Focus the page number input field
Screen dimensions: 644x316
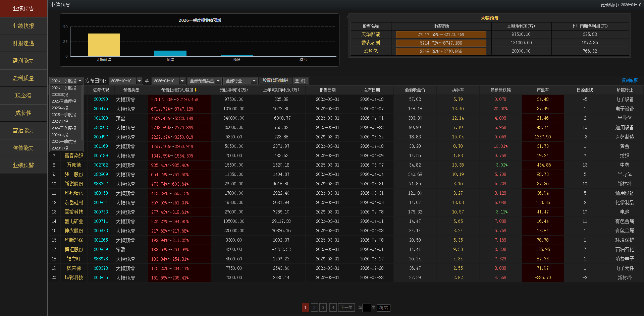(x=367, y=308)
